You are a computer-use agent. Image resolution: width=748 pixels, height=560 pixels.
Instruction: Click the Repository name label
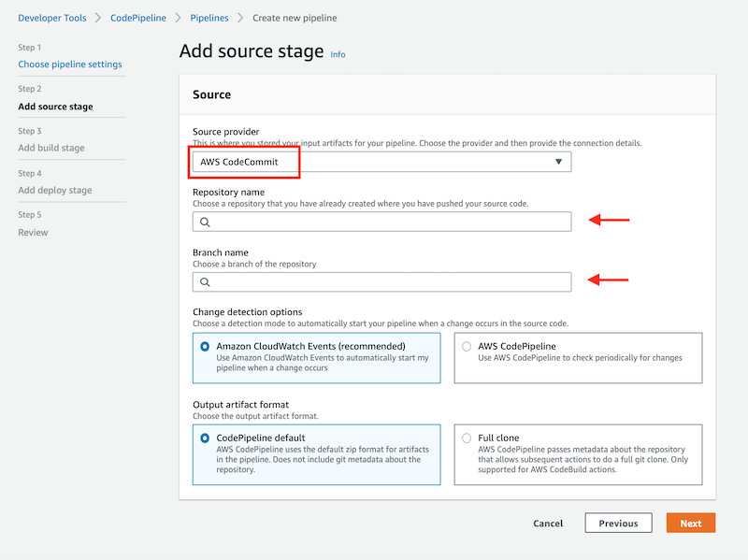click(x=228, y=193)
